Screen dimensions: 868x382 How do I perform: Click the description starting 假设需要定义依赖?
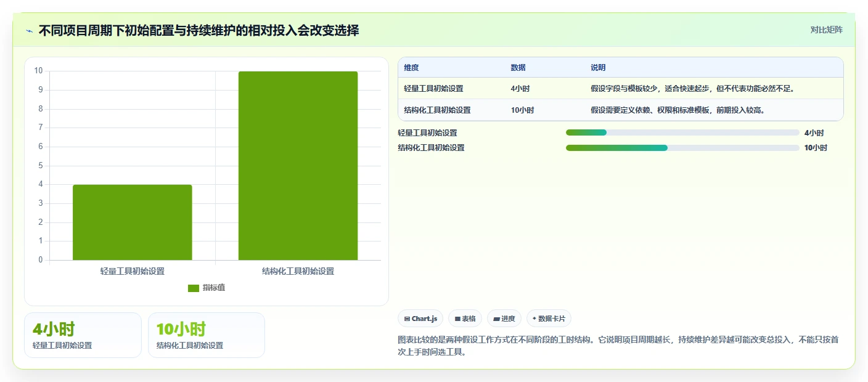coord(679,110)
